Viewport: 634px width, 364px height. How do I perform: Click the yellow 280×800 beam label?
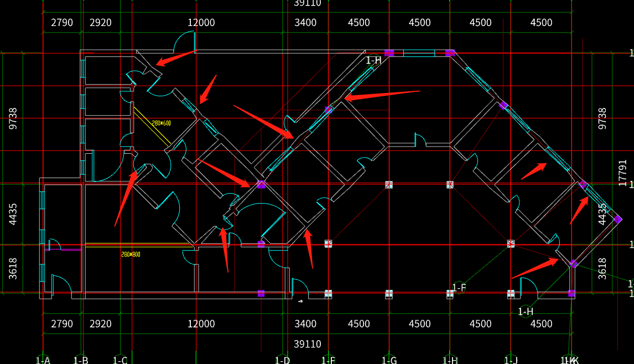[x=131, y=254]
